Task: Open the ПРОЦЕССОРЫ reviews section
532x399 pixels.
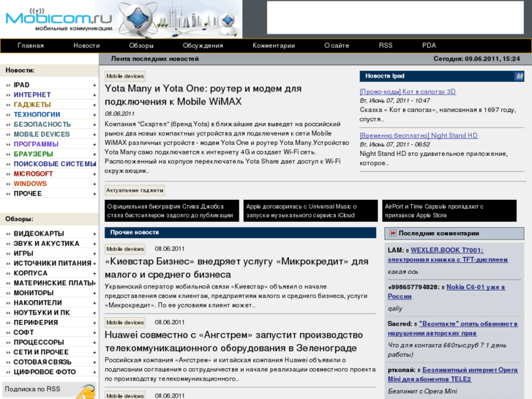Action: [x=39, y=342]
